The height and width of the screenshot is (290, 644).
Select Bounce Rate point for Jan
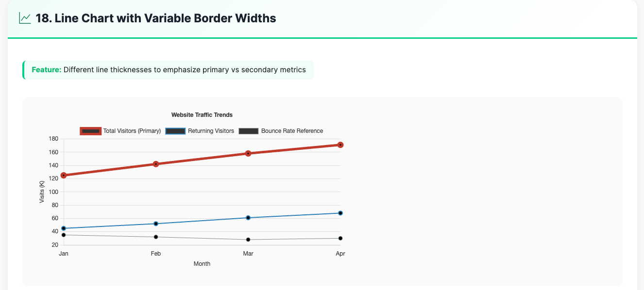coord(64,235)
